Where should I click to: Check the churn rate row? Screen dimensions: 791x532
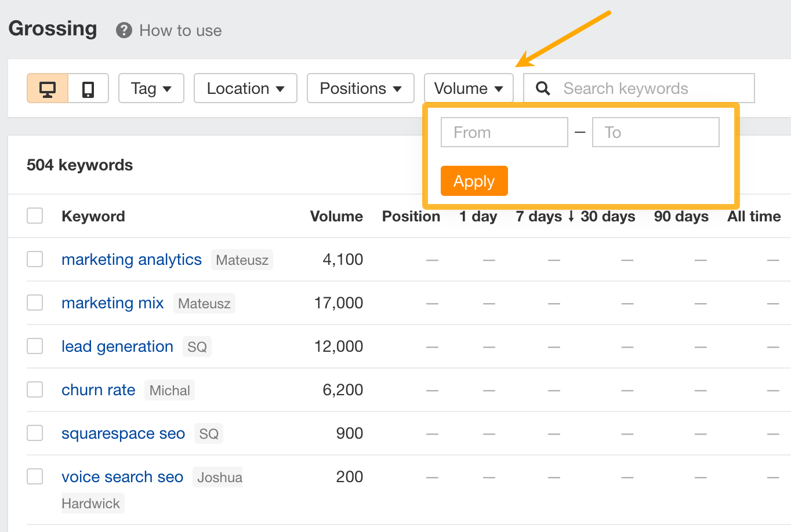coord(35,389)
